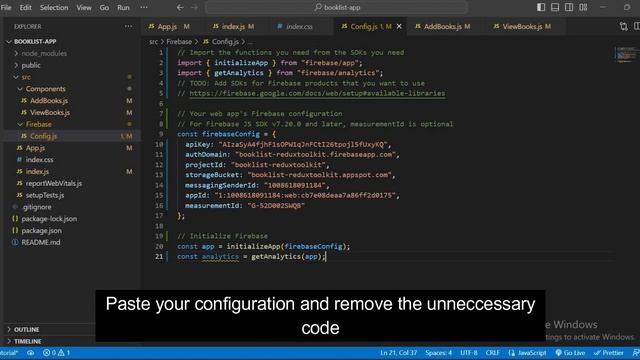Open the View menu
640x360 pixels.
coord(84,7)
